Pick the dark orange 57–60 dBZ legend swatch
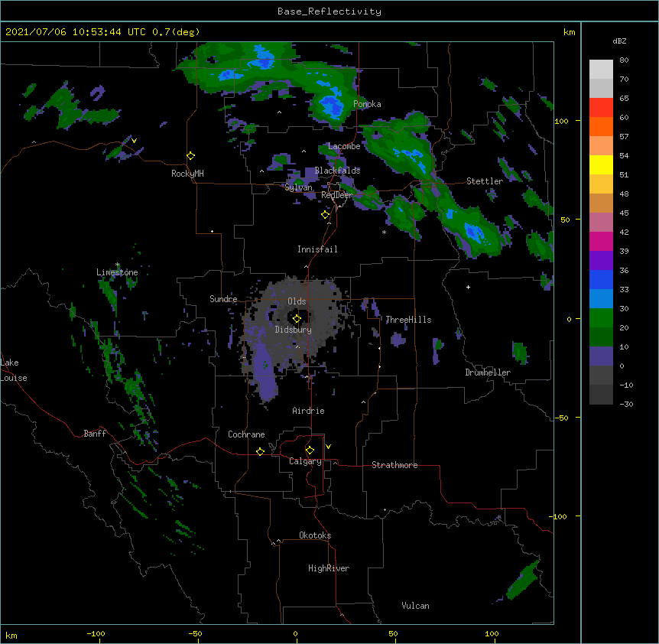This screenshot has width=659, height=644. 601,127
